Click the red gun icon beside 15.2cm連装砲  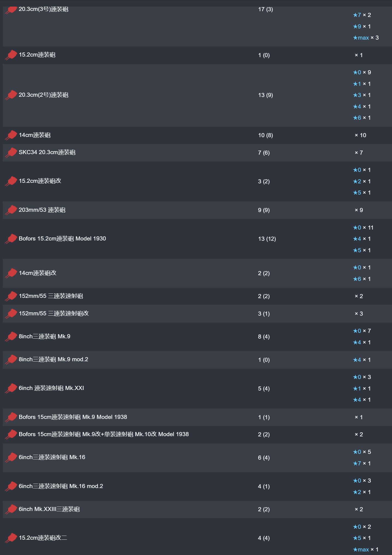point(11,55)
